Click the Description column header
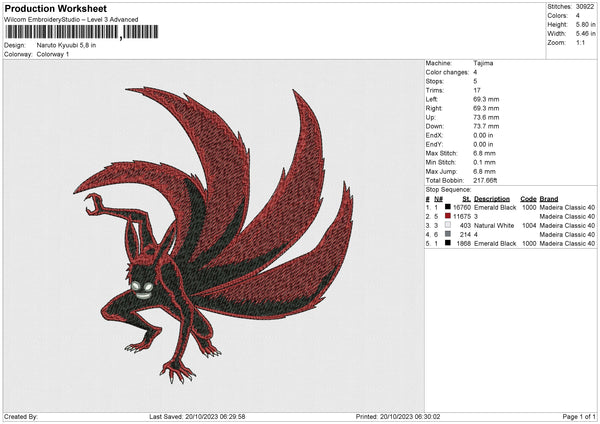Viewport: 600px width, 424px height. coord(492,199)
